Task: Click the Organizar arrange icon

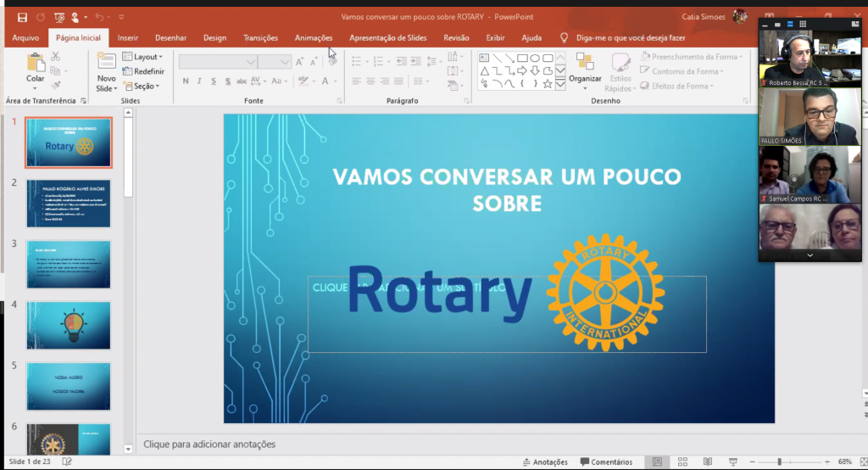Action: click(x=585, y=63)
